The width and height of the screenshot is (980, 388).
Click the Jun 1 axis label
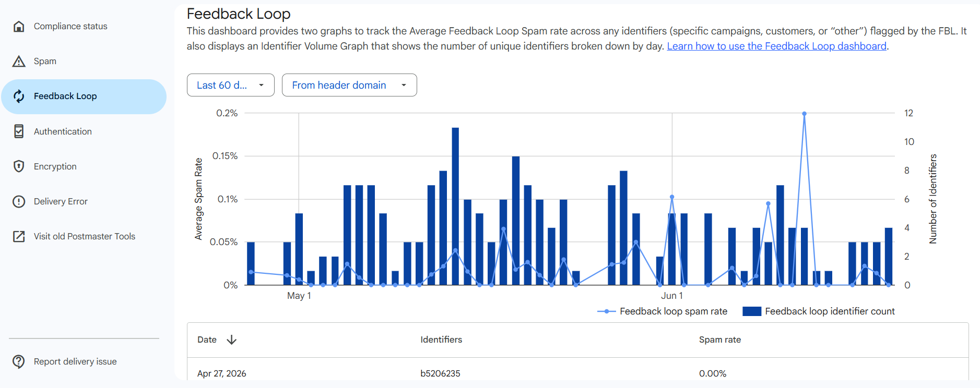coord(672,296)
